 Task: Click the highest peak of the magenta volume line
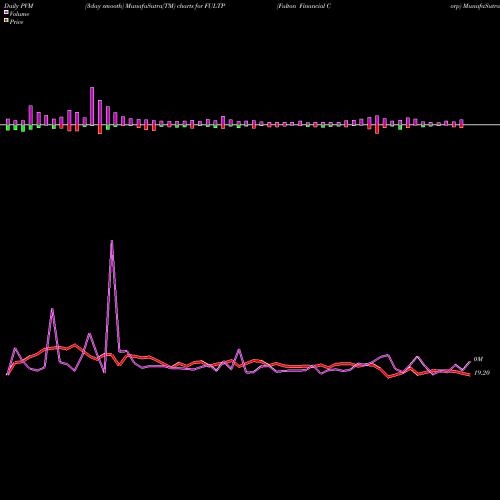point(112,241)
